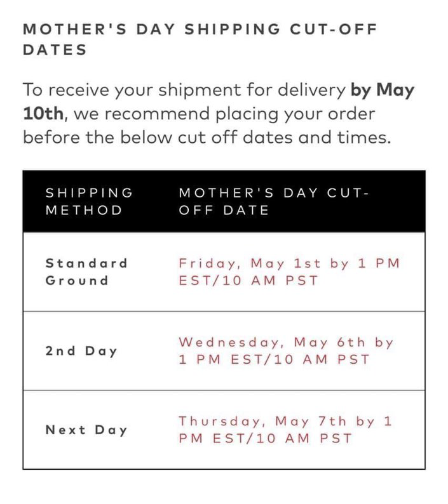Click the bold 'by May 10th' text
Viewport: 448px width, 504px height.
(x=383, y=90)
